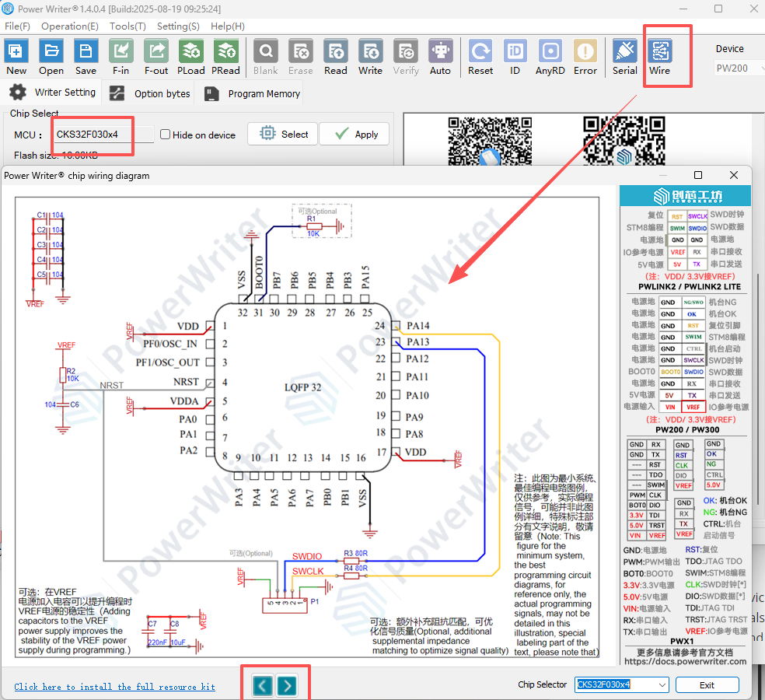Viewport: 765px width, 700px height.
Task: Click the BOOT0 pin label
Action: tap(259, 272)
